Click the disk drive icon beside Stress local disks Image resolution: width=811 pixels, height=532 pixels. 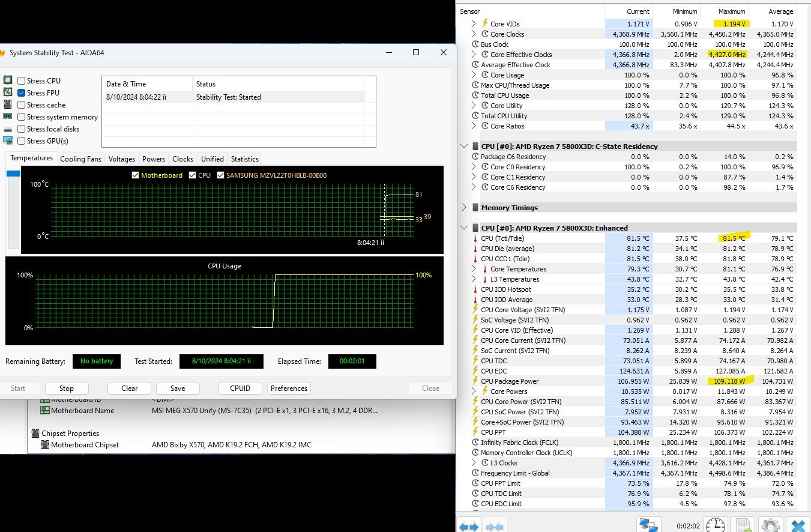[x=8, y=129]
